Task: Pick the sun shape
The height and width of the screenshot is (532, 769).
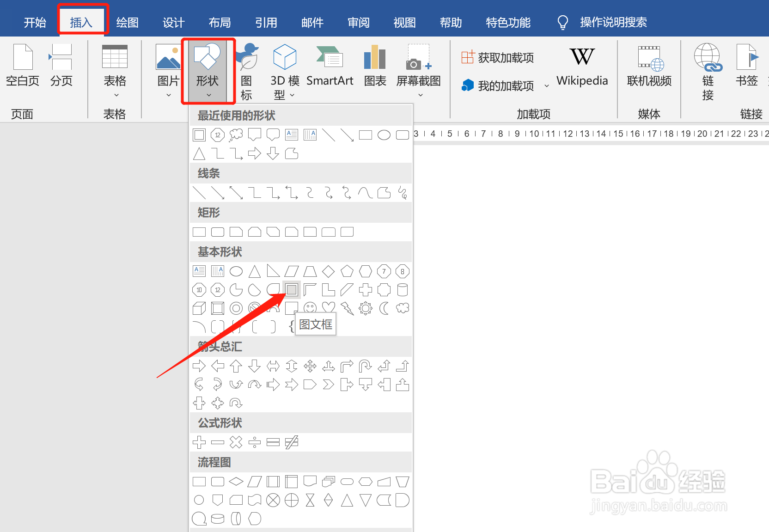Action: tap(366, 308)
